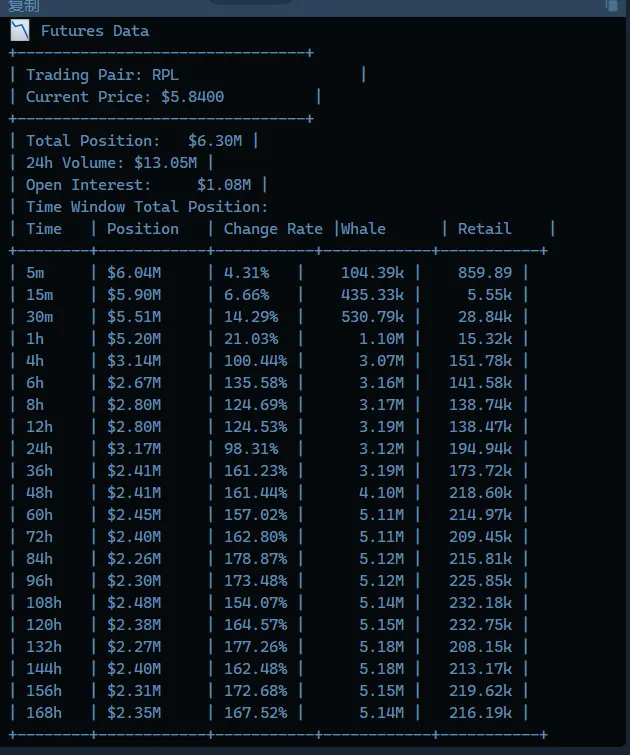
Task: Click change rate 167.52% in the 168h row
Action: [x=255, y=713]
